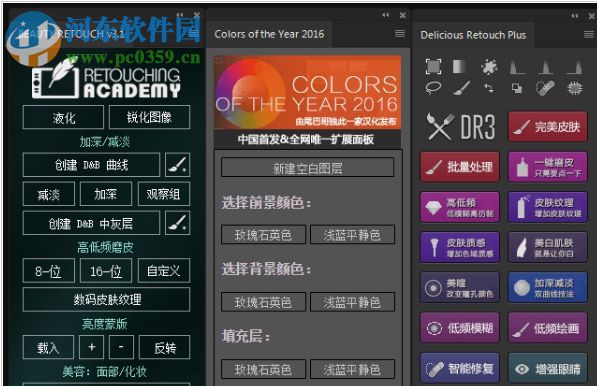Click the minus luminosity mask button

121,347
